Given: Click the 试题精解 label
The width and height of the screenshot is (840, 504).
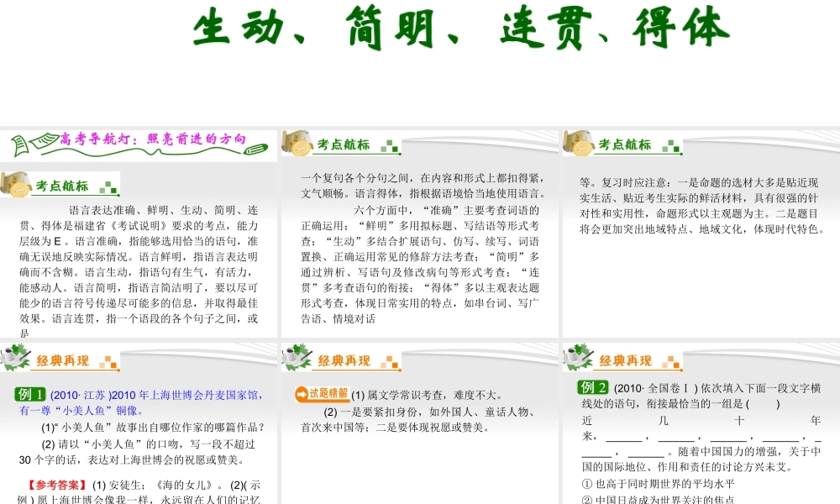Looking at the screenshot, I should [x=328, y=394].
